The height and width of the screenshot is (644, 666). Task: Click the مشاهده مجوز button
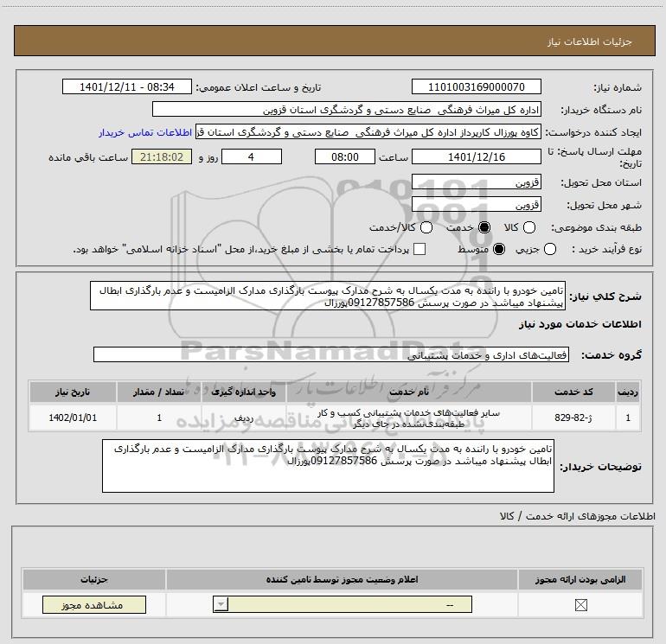[94, 604]
